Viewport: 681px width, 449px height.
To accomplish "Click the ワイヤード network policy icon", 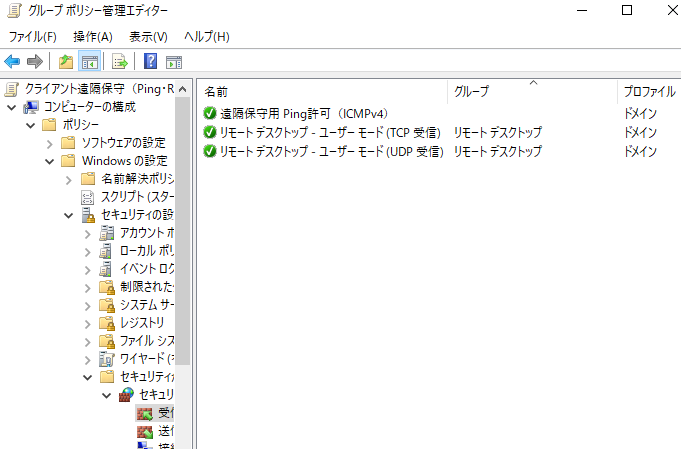I will coord(106,359).
